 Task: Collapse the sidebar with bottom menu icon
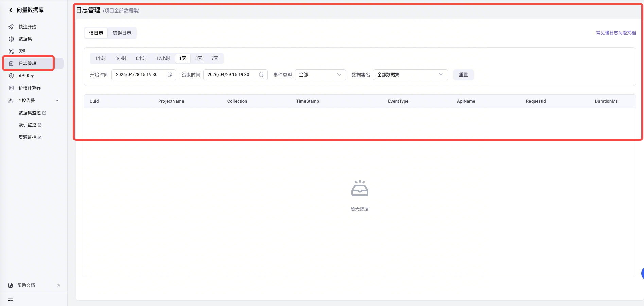coord(11,300)
